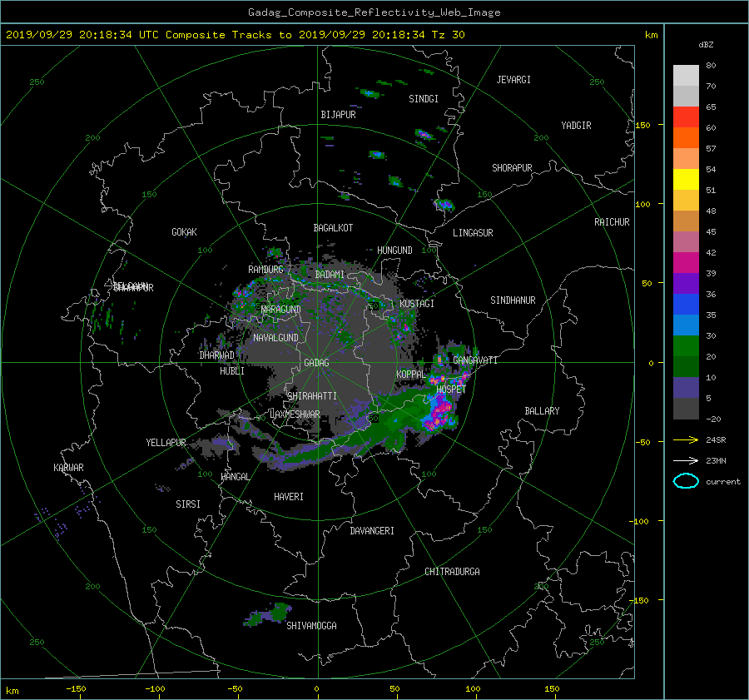Click the green echo patch near SHIVAMOGGA
The image size is (749, 700).
point(268,614)
